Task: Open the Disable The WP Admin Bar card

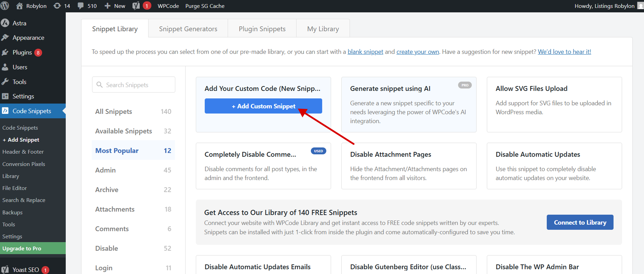Action: [554, 265]
